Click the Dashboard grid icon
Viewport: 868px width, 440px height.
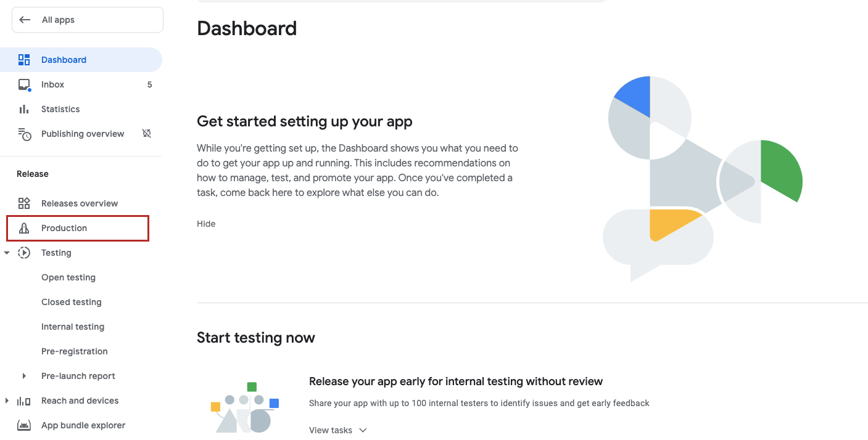tap(24, 60)
